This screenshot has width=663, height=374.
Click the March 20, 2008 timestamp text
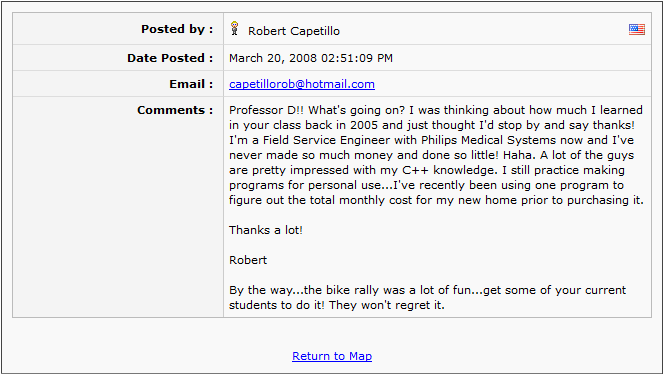click(311, 58)
